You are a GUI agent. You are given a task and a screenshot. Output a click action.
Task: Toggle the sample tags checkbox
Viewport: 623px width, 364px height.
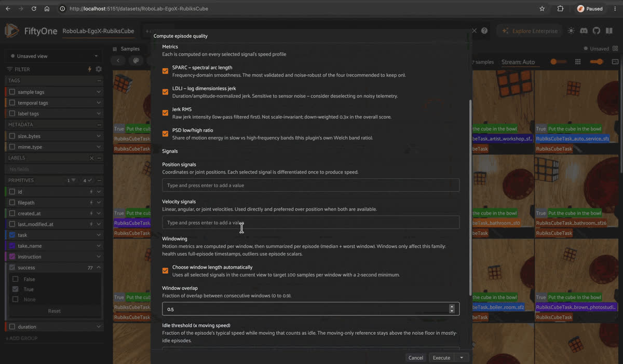point(12,92)
